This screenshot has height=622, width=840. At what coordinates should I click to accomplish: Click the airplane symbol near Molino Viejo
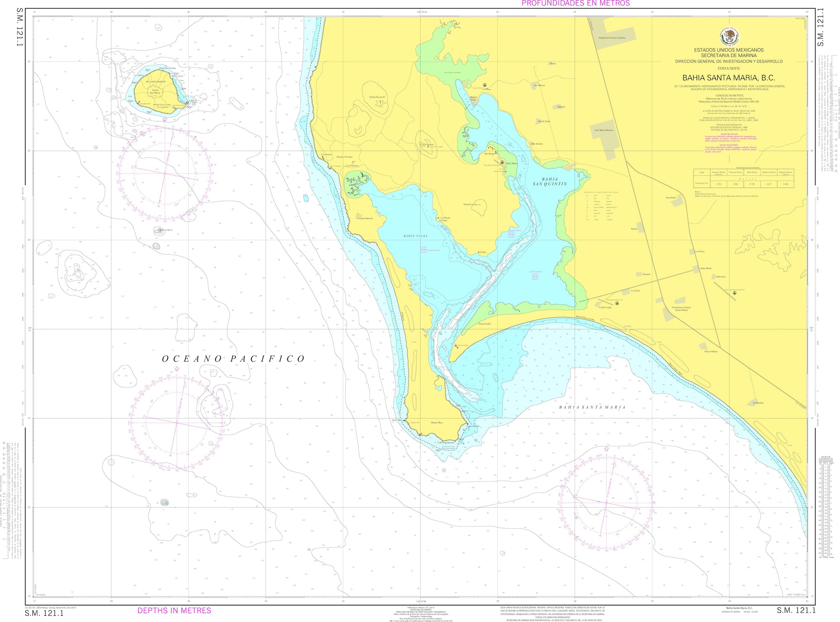[x=485, y=85]
